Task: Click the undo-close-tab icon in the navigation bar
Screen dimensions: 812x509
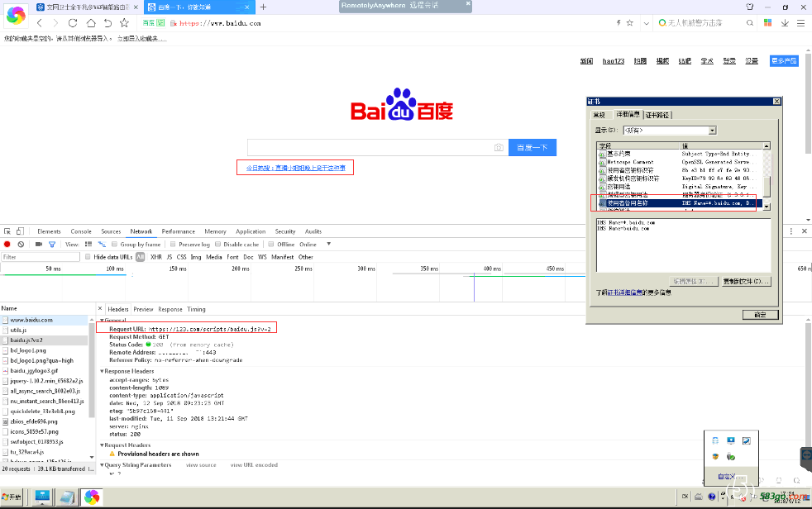Action: [107, 23]
